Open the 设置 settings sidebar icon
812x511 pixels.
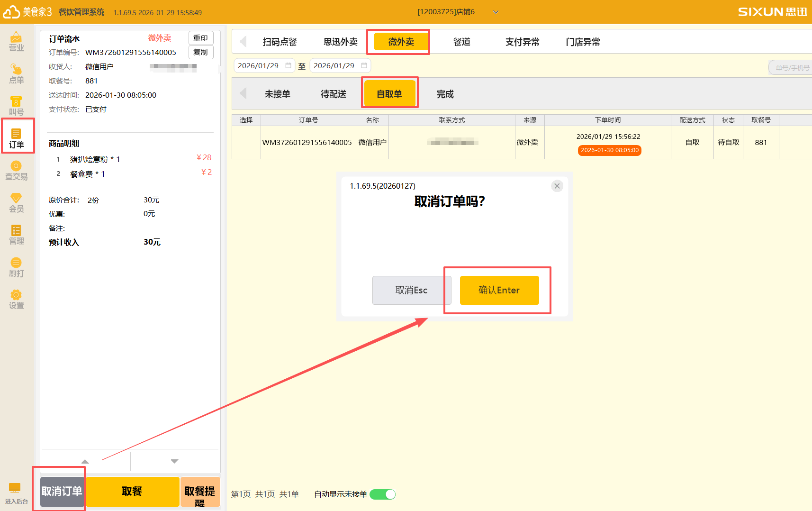point(16,300)
